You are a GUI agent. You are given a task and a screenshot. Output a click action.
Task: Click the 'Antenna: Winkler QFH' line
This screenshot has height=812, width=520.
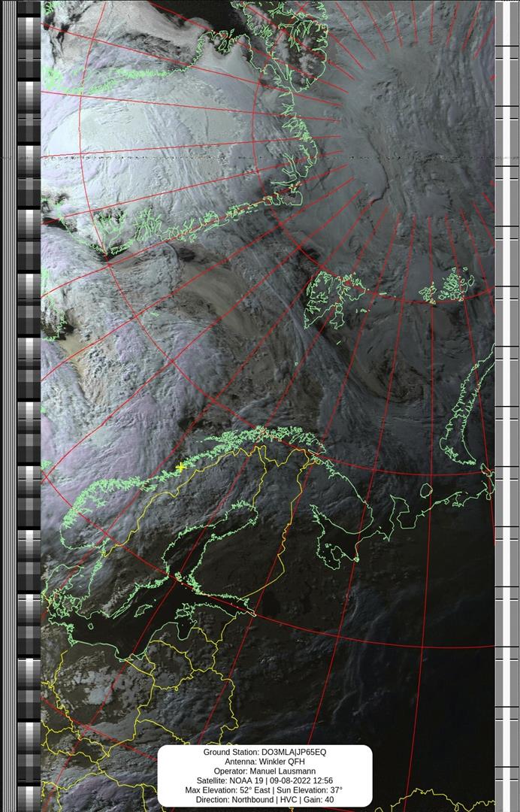(x=265, y=762)
